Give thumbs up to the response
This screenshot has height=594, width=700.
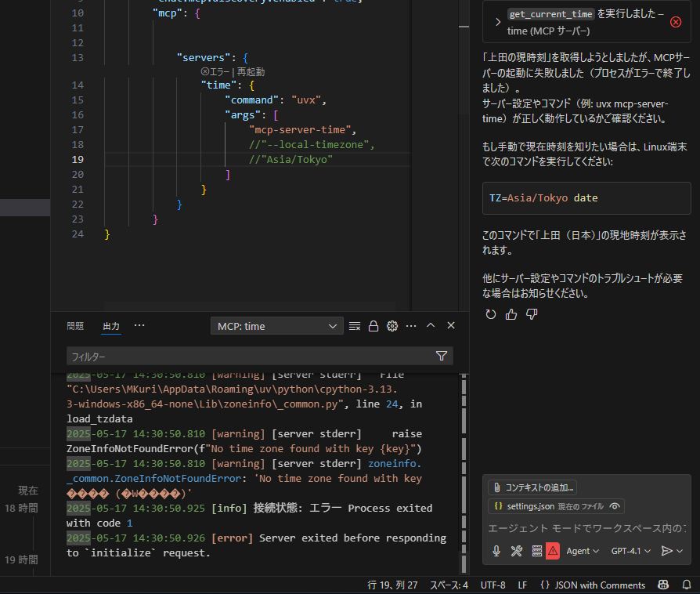pyautogui.click(x=511, y=315)
